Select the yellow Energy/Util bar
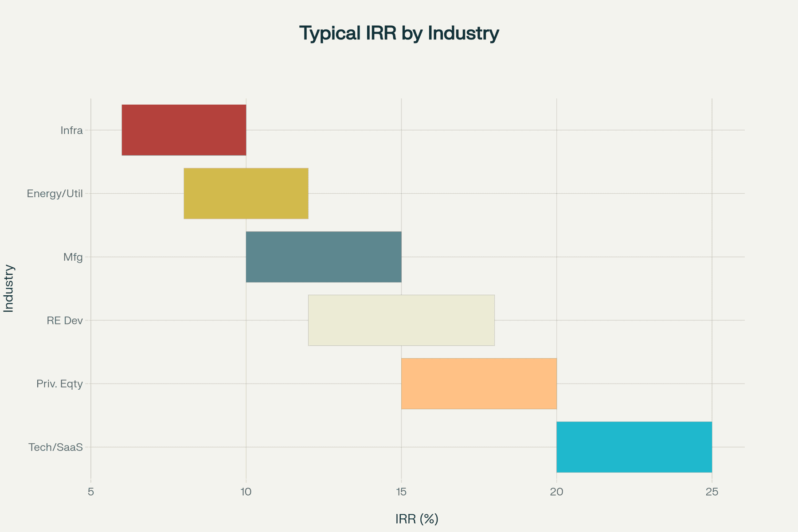 [x=246, y=193]
